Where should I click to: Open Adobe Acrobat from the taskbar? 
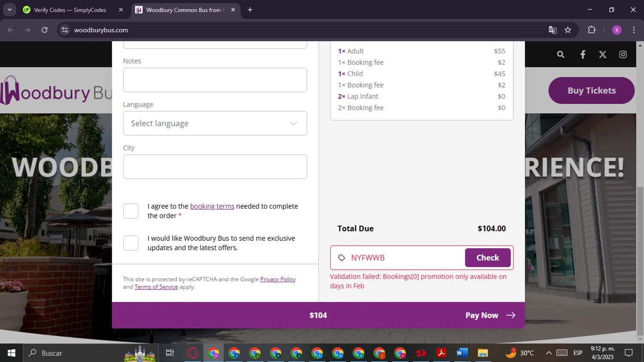click(441, 353)
